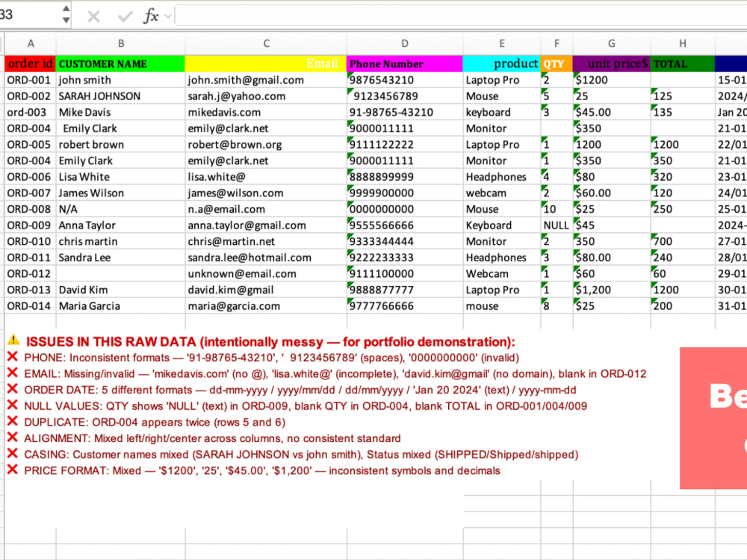Select column E header
Image resolution: width=747 pixels, height=560 pixels.
502,43
